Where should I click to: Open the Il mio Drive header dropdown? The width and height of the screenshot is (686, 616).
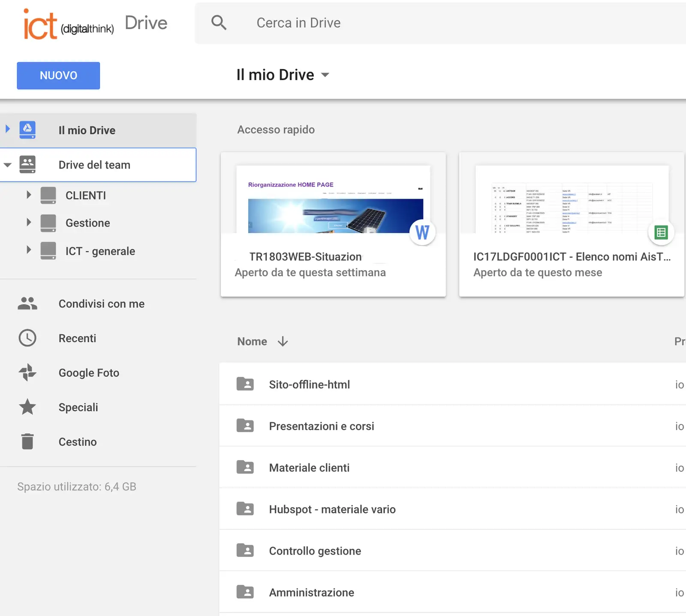(x=325, y=75)
